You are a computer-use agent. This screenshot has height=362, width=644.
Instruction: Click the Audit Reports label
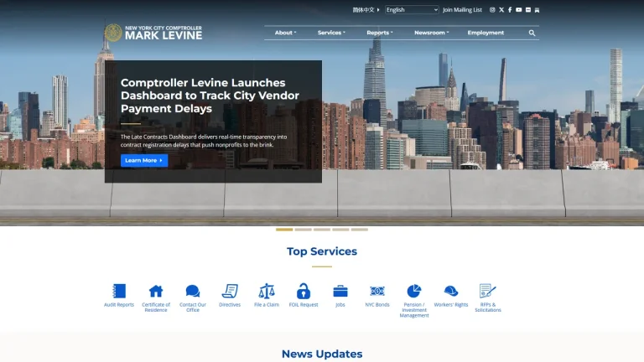click(x=119, y=305)
